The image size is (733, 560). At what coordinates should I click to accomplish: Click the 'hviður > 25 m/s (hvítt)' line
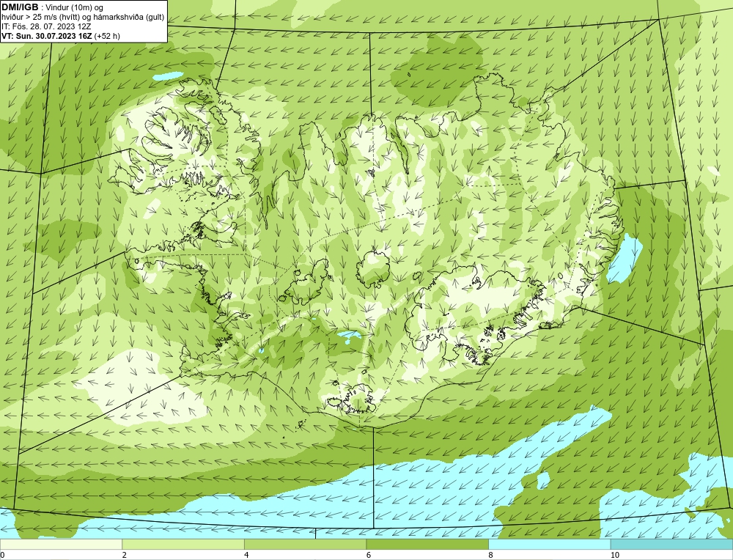41,18
